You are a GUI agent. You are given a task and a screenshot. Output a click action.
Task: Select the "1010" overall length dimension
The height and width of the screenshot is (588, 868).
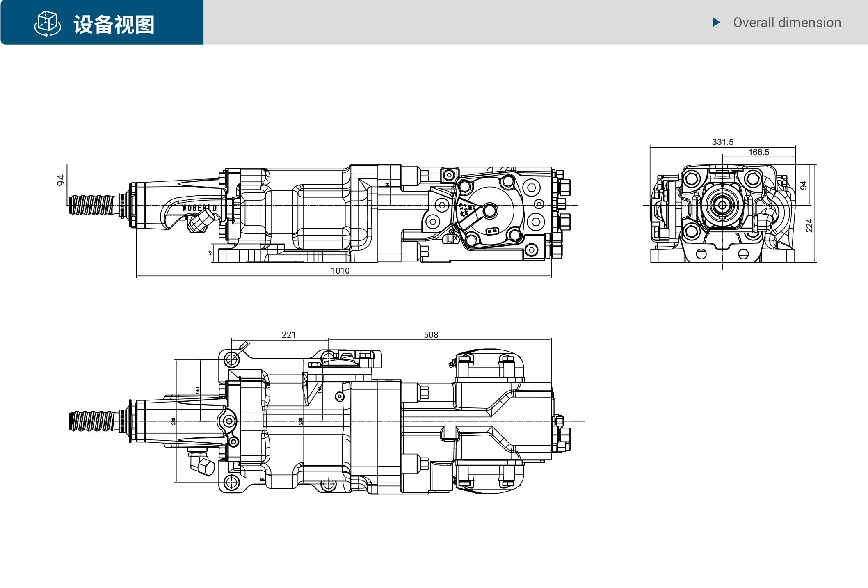pos(340,271)
